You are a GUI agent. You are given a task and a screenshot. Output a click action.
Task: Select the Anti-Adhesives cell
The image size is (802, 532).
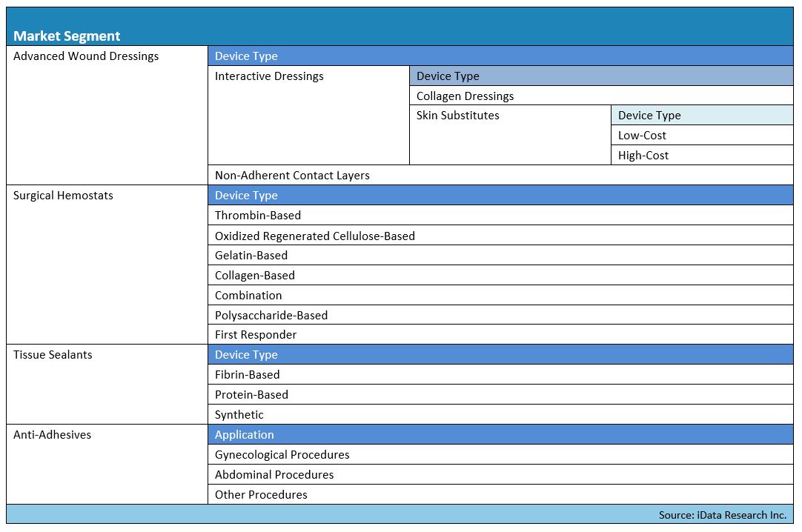[107, 464]
